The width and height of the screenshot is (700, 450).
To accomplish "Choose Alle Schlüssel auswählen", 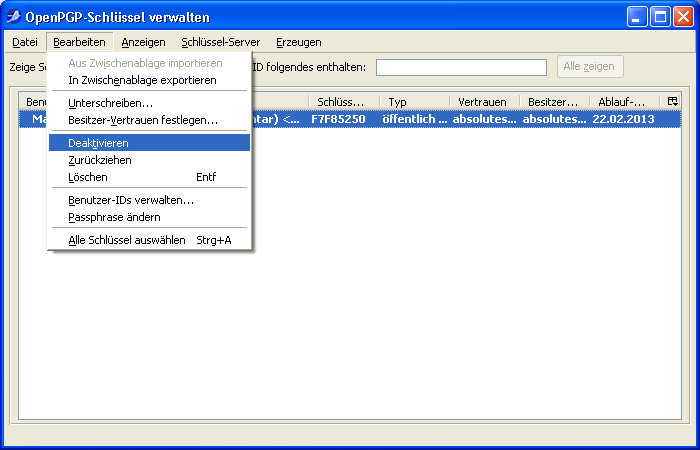I will coord(149,240).
